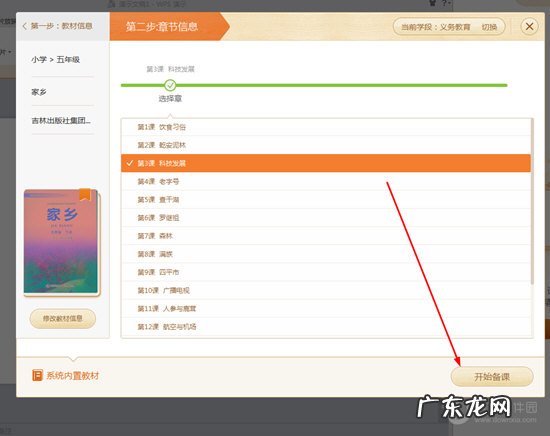Screen dimensions: 550x436
Task: Click the chapter list vertical scrollbar
Action: click(532, 202)
